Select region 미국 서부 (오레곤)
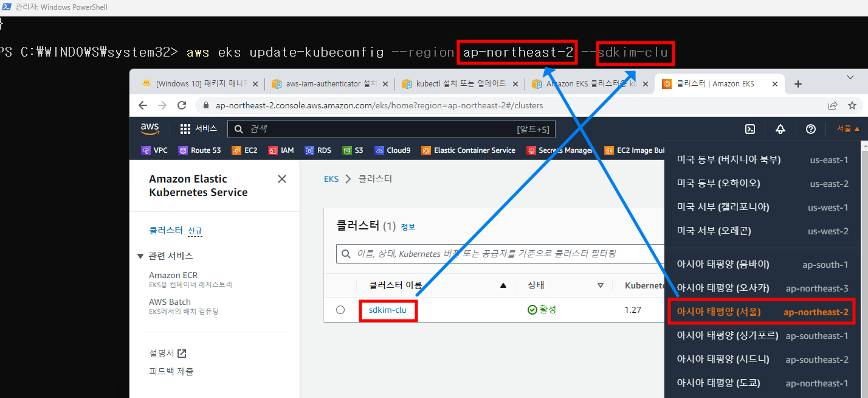The height and width of the screenshot is (398, 868). (763, 231)
